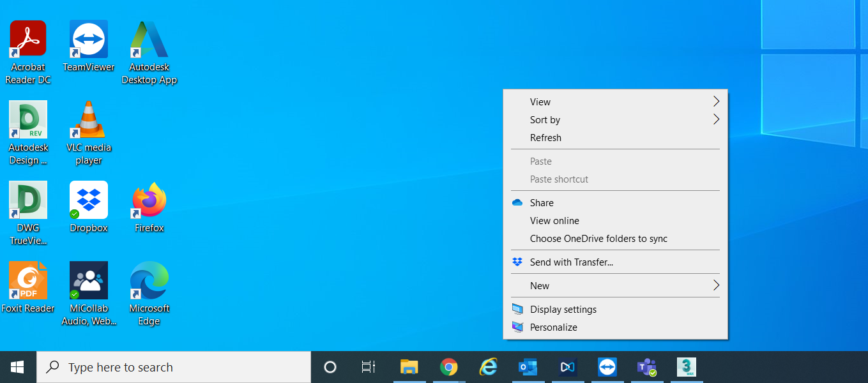Open the dark blue infinity app on taskbar
868x383 pixels.
click(x=568, y=367)
